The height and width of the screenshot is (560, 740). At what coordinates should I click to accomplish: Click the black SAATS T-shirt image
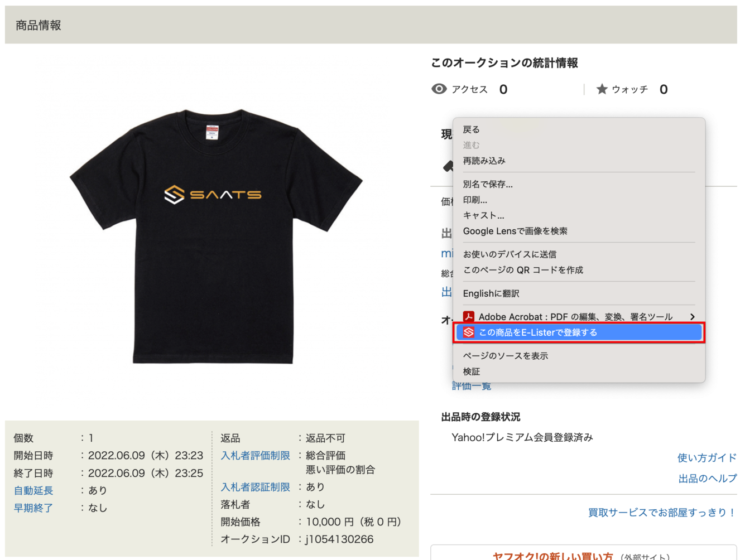tap(216, 236)
